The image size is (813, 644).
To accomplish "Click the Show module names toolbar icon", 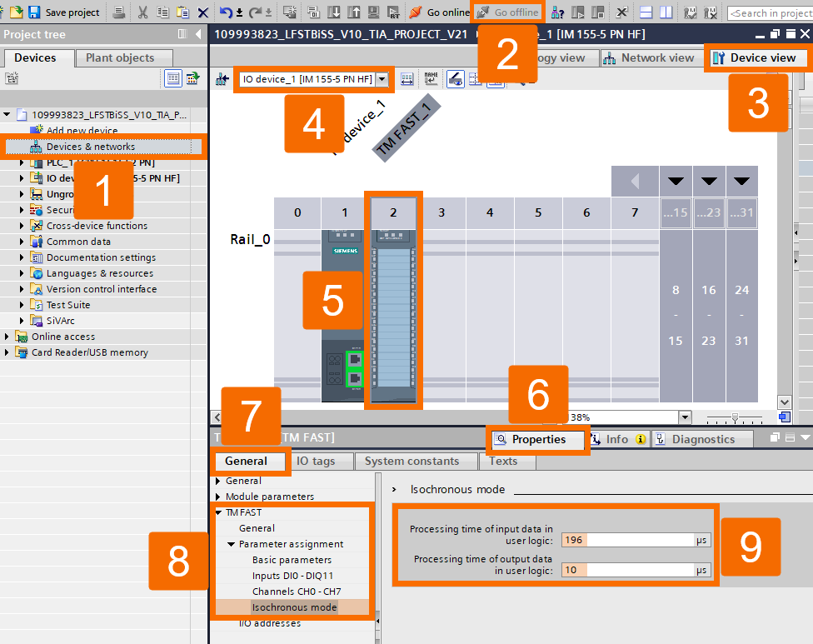I will [x=431, y=79].
